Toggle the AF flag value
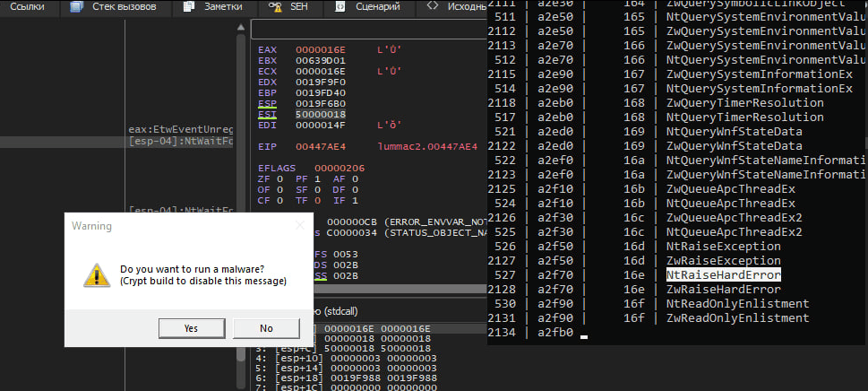Image resolution: width=868 pixels, height=391 pixels. [355, 178]
